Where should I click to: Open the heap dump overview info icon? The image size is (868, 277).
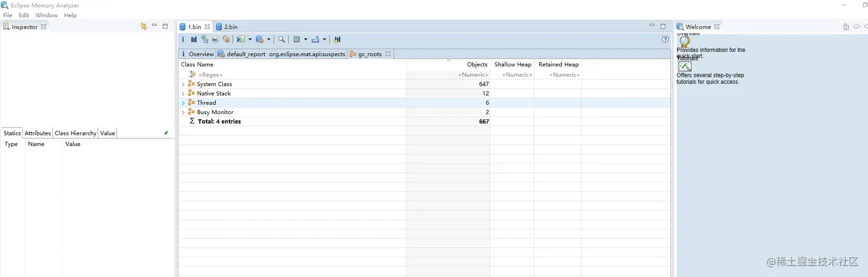pos(183,40)
